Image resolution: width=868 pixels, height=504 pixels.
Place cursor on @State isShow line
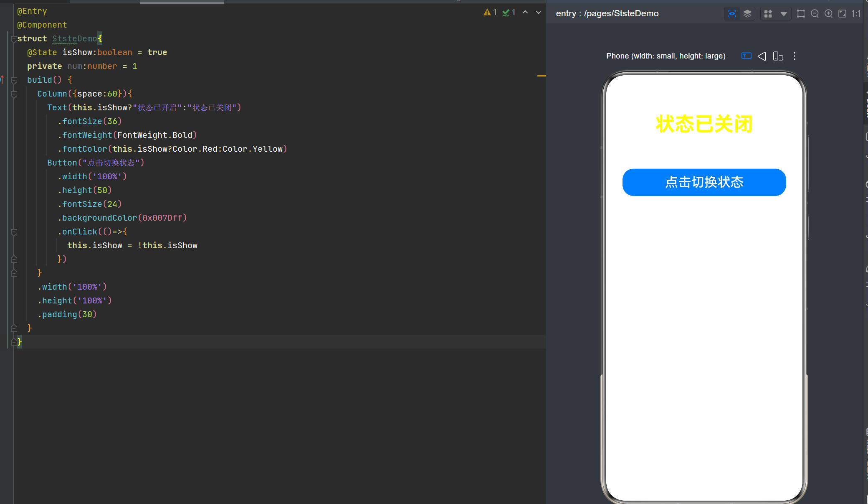click(97, 53)
